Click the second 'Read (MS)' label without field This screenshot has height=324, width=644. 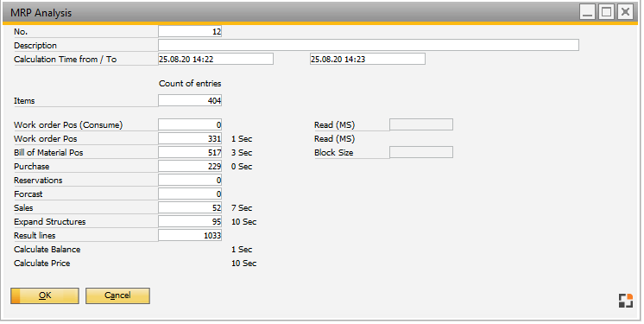click(x=334, y=139)
